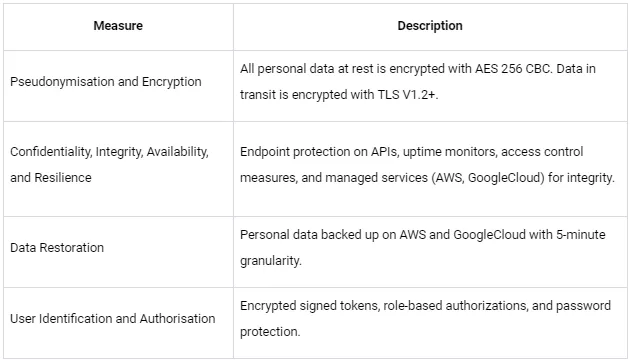This screenshot has height=360, width=632.
Task: Click the Personal data backed up description
Action: [x=423, y=235]
